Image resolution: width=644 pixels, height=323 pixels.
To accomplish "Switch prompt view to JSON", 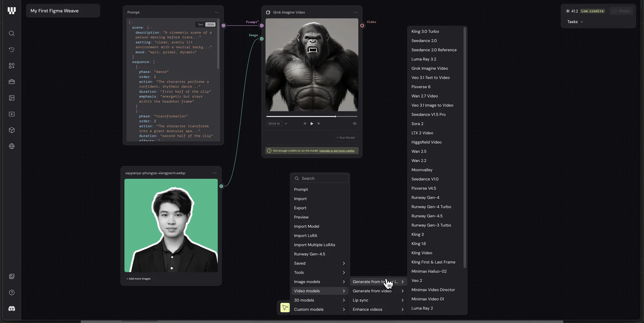I will pyautogui.click(x=210, y=24).
